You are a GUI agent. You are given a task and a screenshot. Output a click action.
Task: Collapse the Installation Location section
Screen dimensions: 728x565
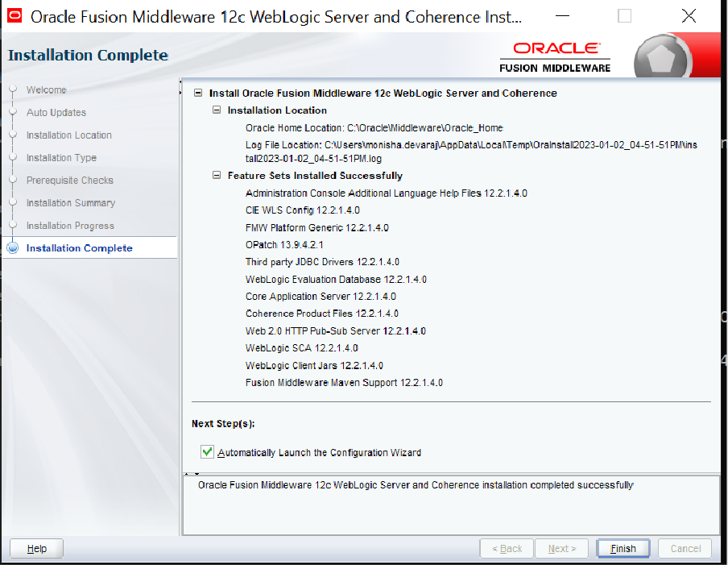(217, 110)
